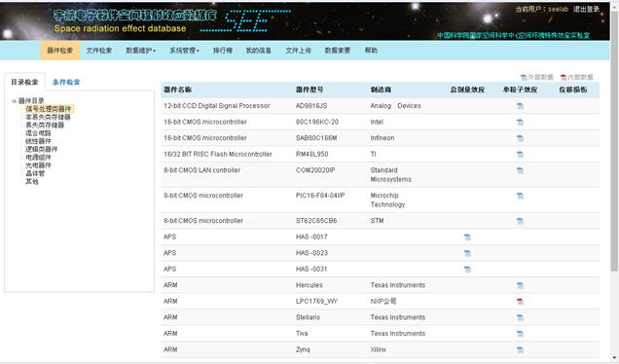This screenshot has width=619, height=364.
Task: Click the 器件型号 column header
Action: click(x=309, y=90)
